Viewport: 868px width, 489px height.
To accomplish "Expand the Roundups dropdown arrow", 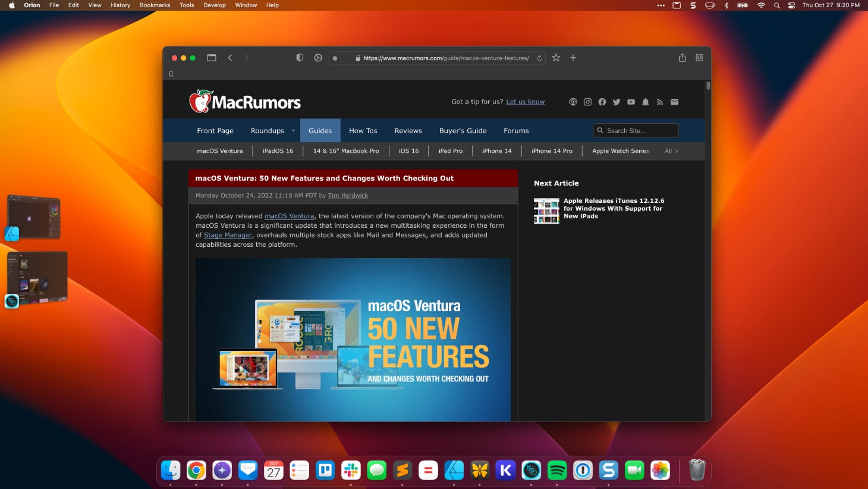I will coord(293,131).
